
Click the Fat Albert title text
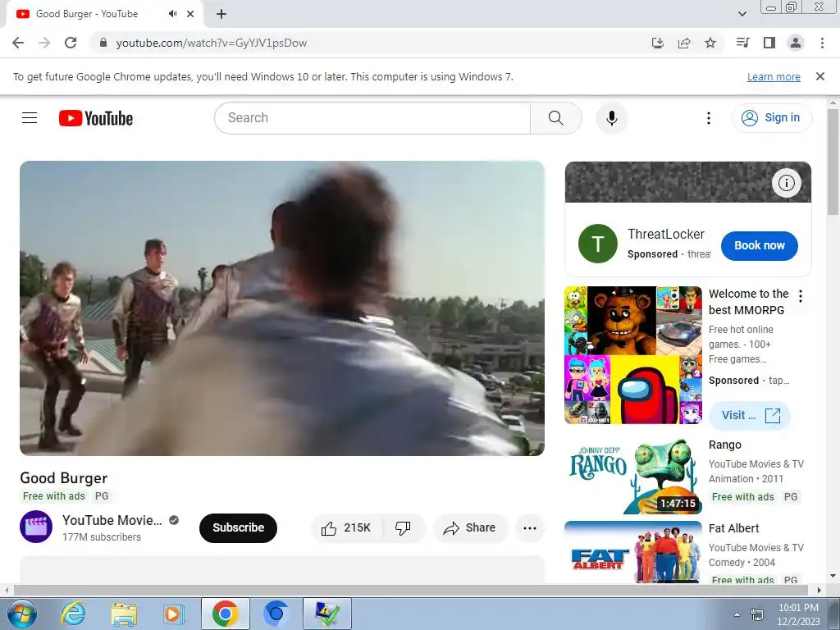point(734,529)
